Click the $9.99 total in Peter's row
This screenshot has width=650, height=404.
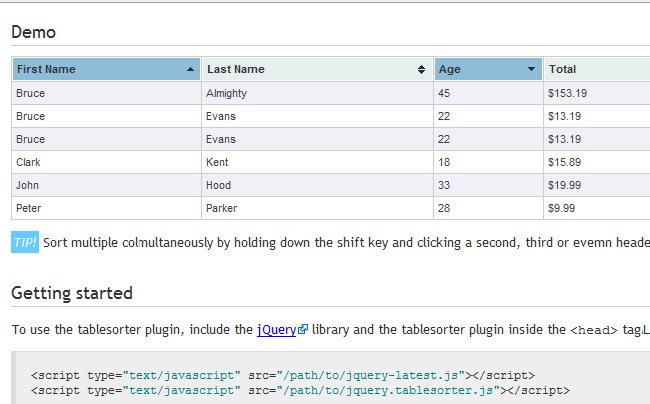tap(561, 208)
